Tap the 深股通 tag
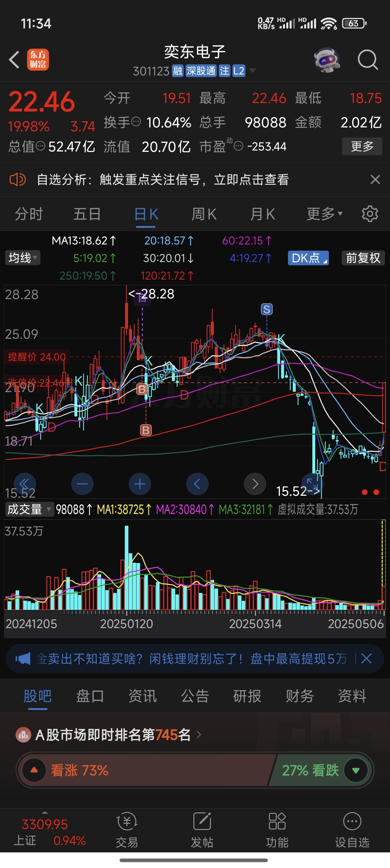The width and height of the screenshot is (390, 868). click(201, 71)
